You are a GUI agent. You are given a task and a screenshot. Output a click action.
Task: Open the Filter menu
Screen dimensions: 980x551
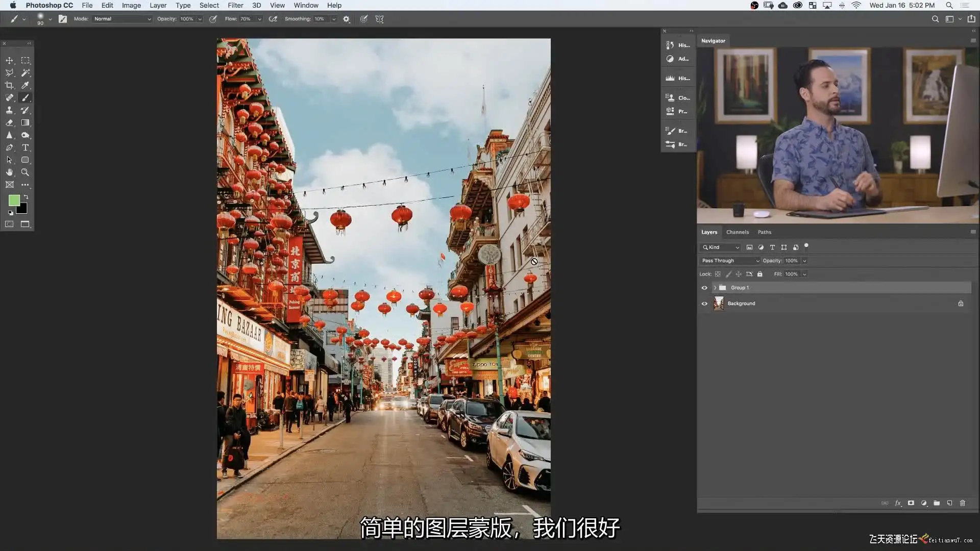[235, 5]
